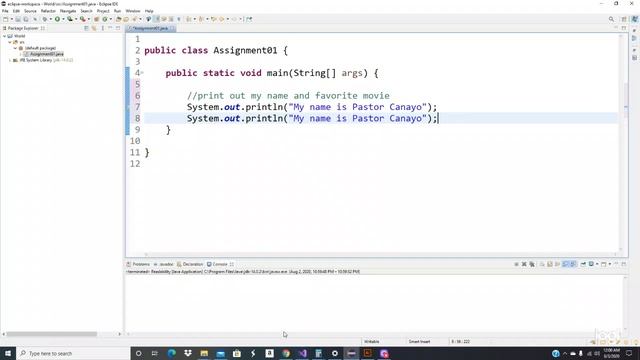Click the Pin Editor toolbar icon
Image resolution: width=640 pixels, height=360 pixels.
(x=249, y=19)
